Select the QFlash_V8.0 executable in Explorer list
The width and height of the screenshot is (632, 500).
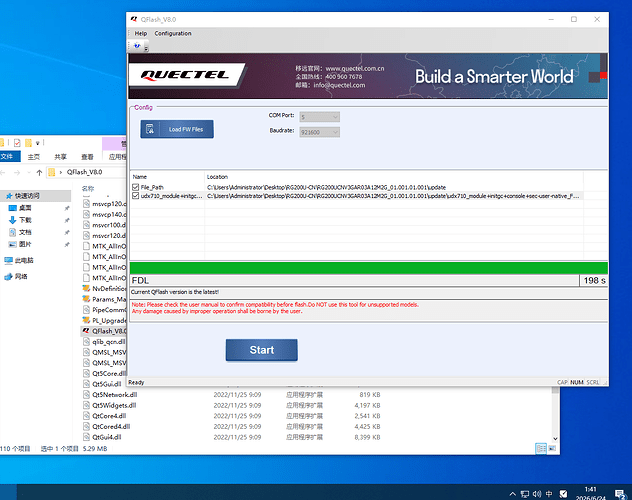104,331
